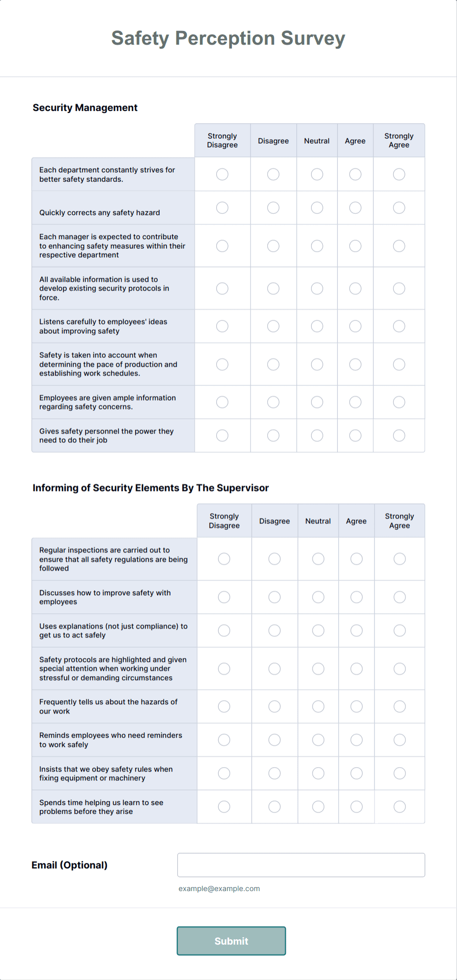The image size is (457, 980).
Task: Choose Strongly Disagree for frequently tells about hazards
Action: click(224, 706)
